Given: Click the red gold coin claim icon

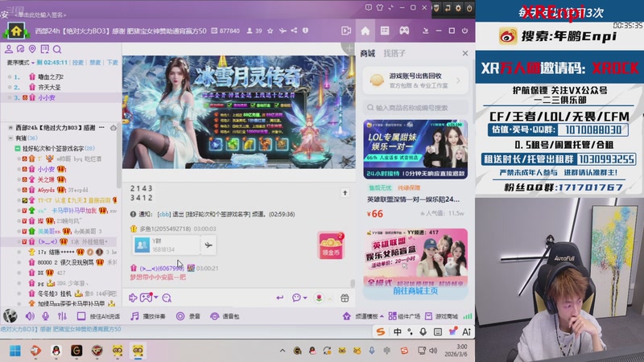Looking at the screenshot, I should tap(331, 245).
